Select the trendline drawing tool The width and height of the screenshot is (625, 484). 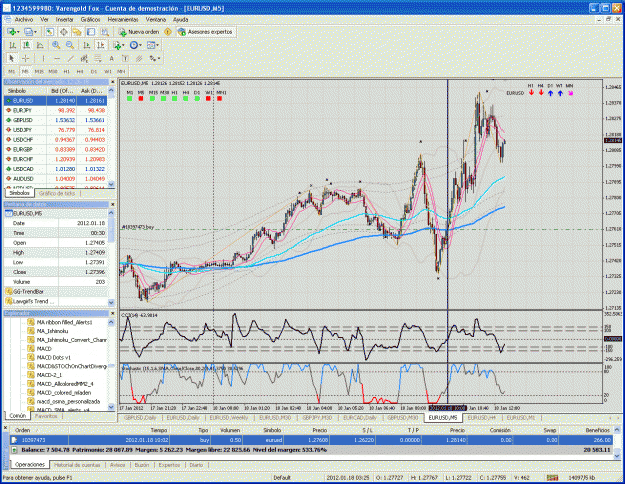(x=71, y=59)
